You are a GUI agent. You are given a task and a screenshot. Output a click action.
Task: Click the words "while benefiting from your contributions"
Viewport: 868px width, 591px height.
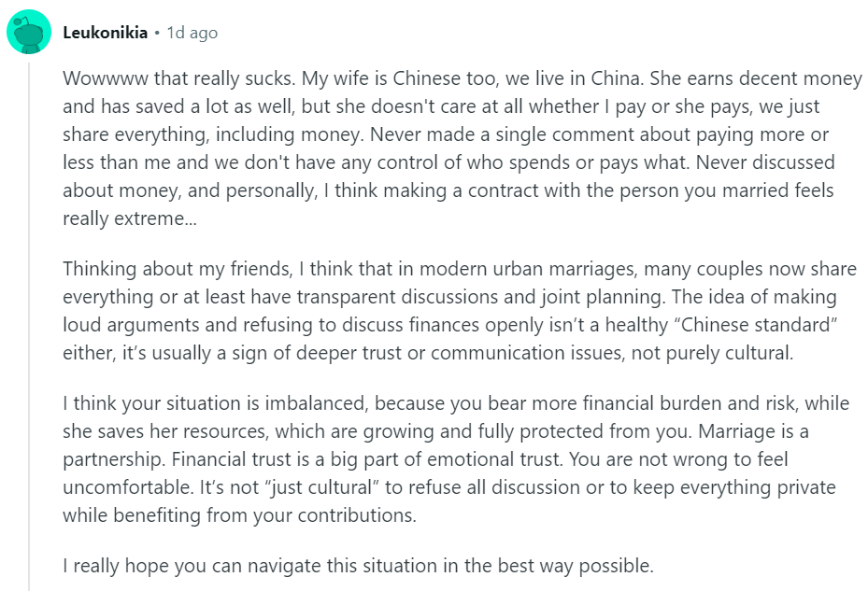click(238, 515)
